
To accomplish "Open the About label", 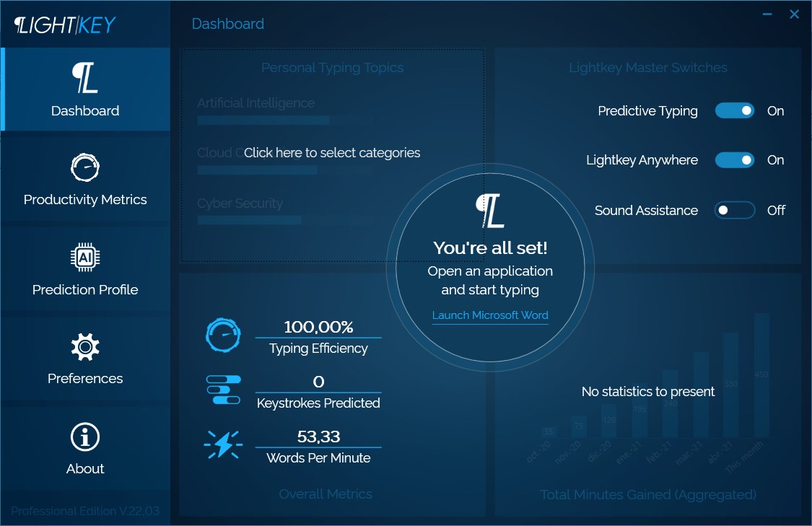I will point(85,468).
